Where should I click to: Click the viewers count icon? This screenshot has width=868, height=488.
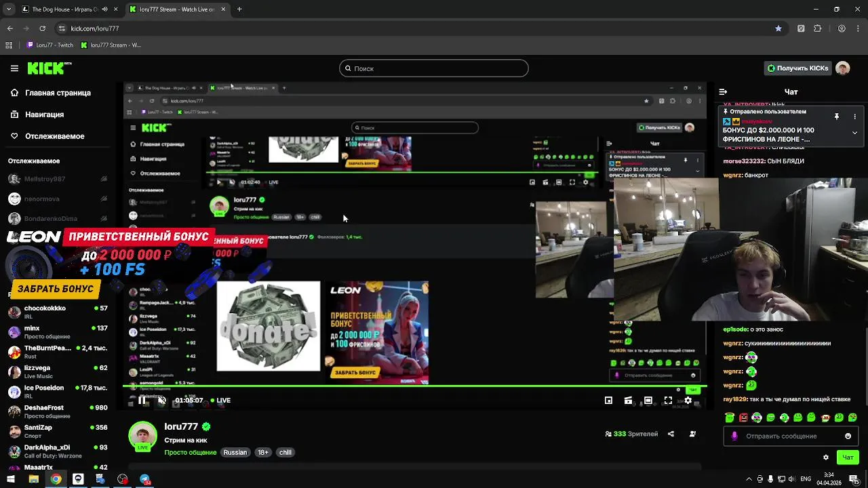(x=608, y=434)
